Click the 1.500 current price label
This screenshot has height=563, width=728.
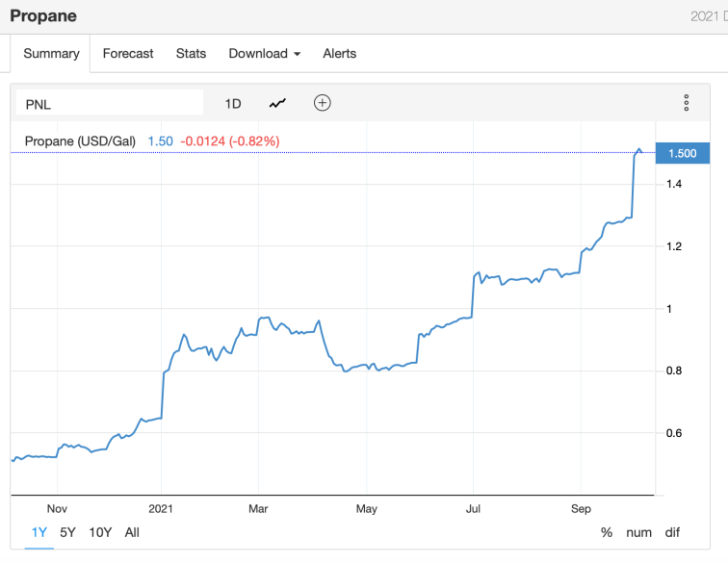(682, 153)
